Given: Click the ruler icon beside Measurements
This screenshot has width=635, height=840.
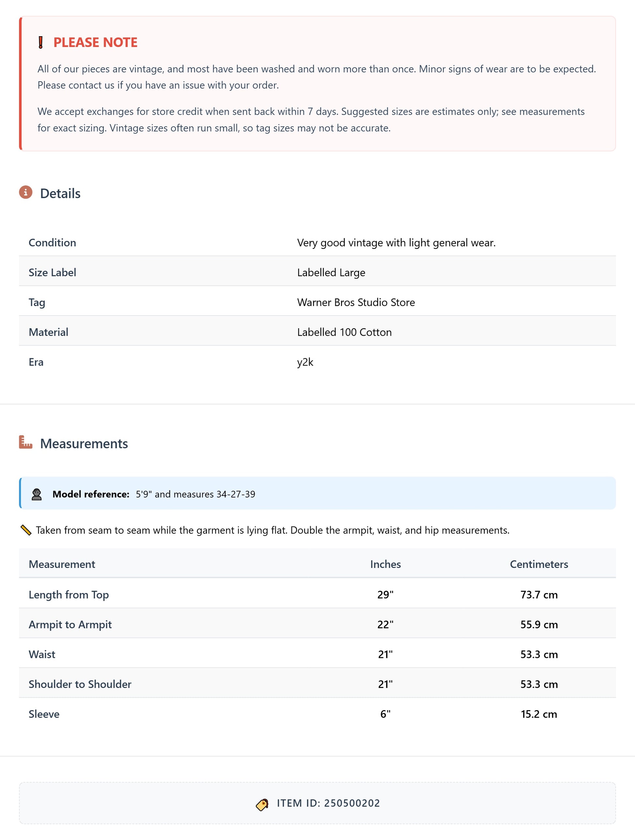Looking at the screenshot, I should (25, 442).
